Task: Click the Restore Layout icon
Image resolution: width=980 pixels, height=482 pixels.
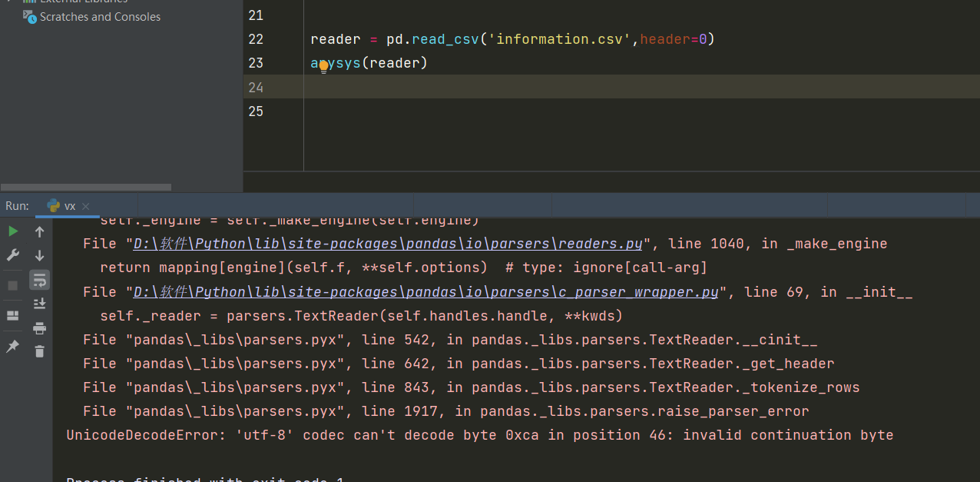Action: click(13, 316)
